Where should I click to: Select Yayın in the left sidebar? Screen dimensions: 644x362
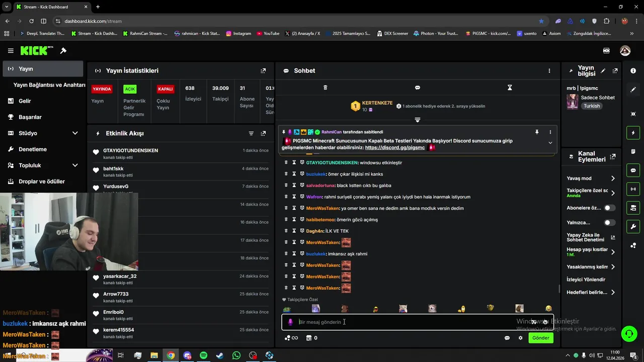click(43, 69)
